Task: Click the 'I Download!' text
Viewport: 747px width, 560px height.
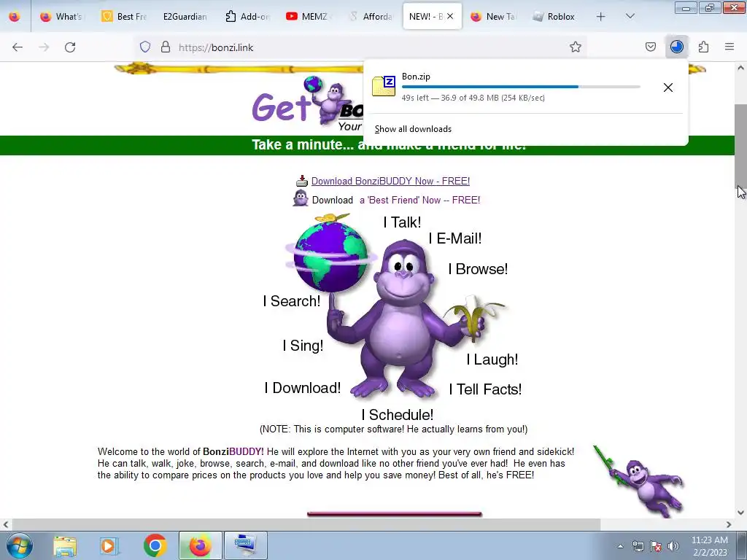Action: point(303,388)
